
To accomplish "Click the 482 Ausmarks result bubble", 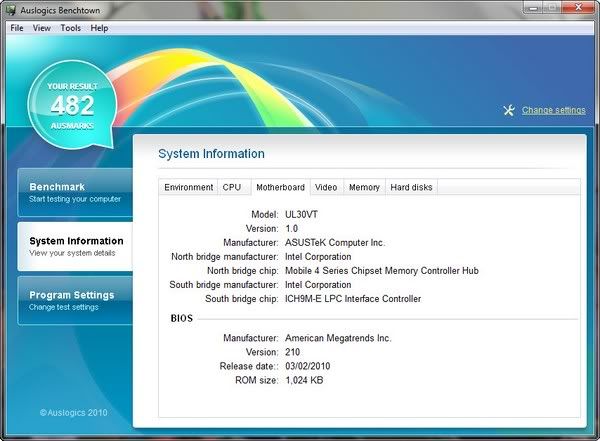I will (x=72, y=105).
